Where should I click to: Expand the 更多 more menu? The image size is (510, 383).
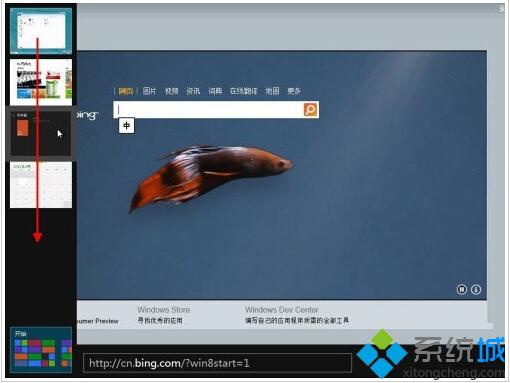294,91
